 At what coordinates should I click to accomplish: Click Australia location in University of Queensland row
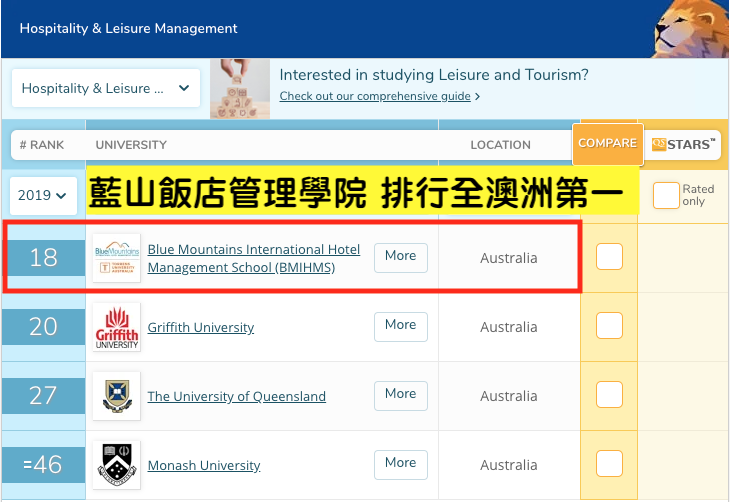pos(509,396)
